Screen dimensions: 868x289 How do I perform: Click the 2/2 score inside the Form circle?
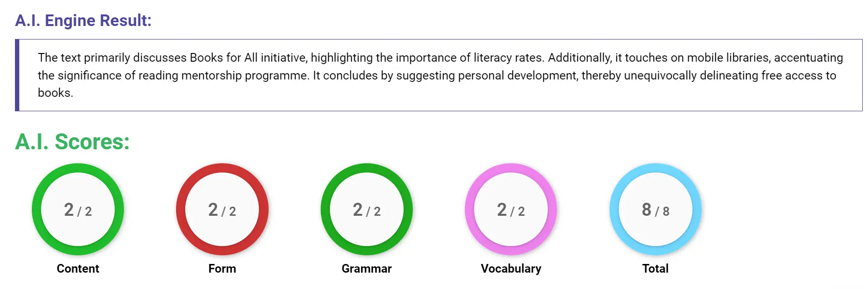pyautogui.click(x=222, y=210)
